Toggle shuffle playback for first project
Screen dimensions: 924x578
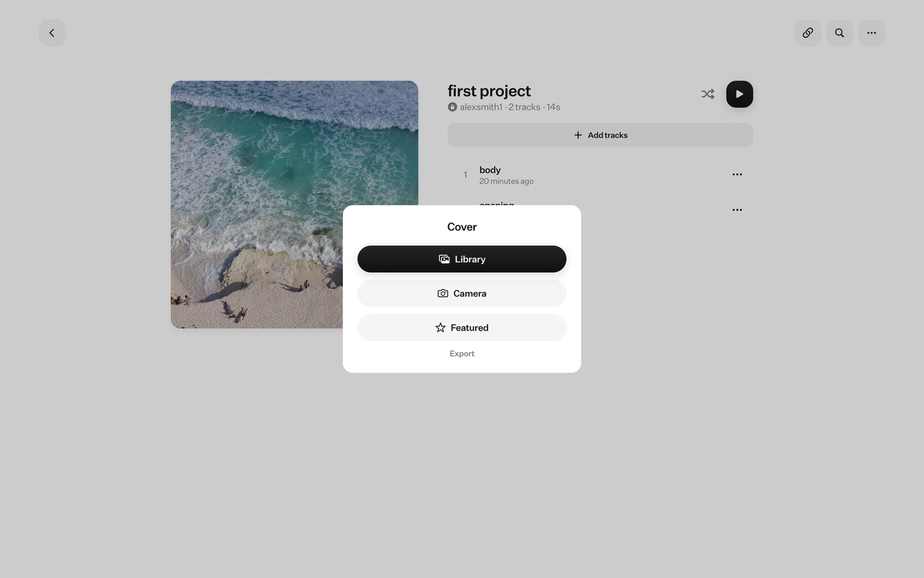pyautogui.click(x=707, y=94)
